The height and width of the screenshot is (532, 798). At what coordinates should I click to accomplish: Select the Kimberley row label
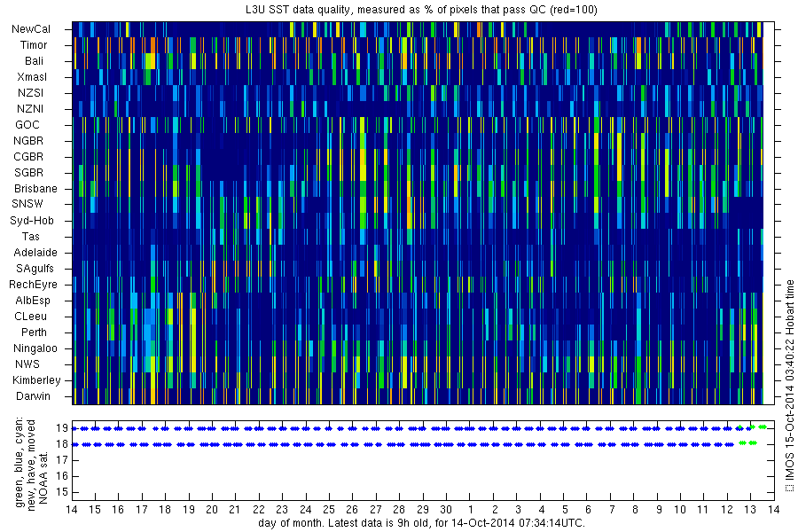[x=36, y=380]
